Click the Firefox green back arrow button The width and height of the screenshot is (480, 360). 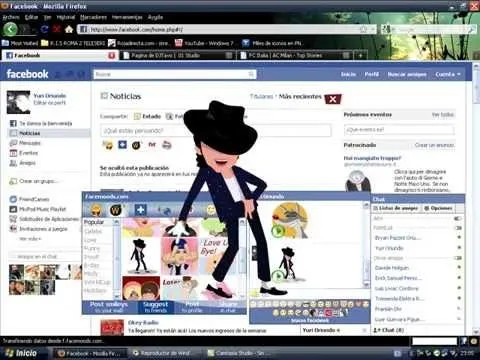[x=10, y=29]
